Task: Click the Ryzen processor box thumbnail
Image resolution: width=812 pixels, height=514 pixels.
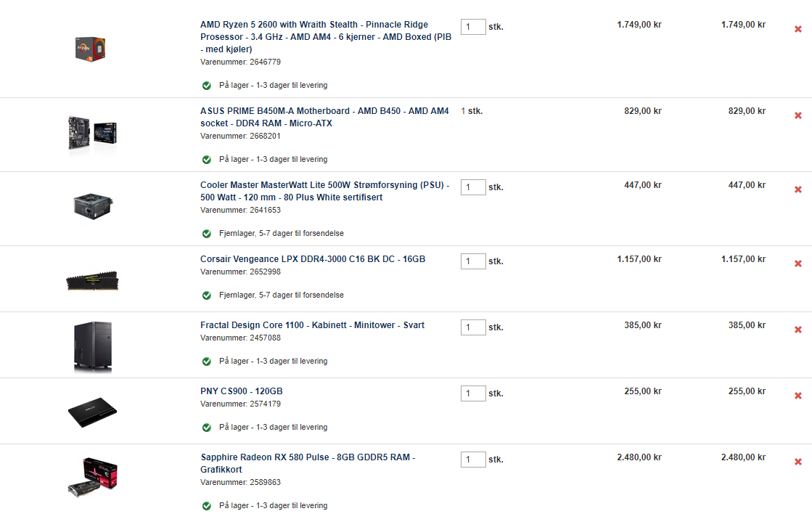Action: click(x=90, y=49)
